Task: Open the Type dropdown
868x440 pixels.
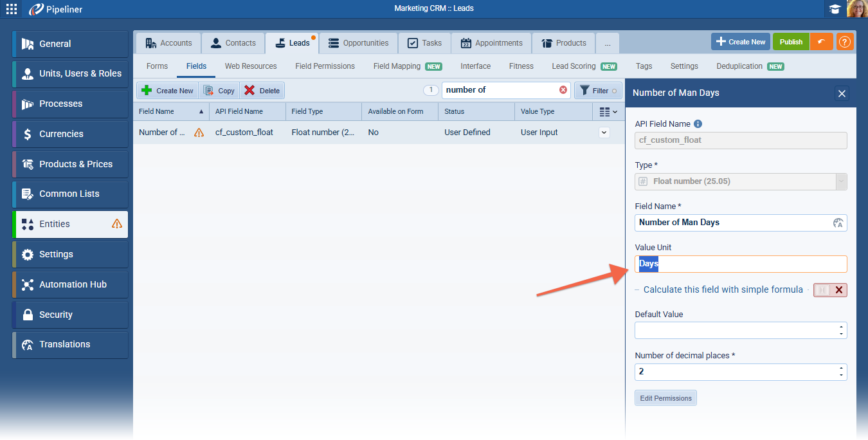Action: [x=840, y=181]
